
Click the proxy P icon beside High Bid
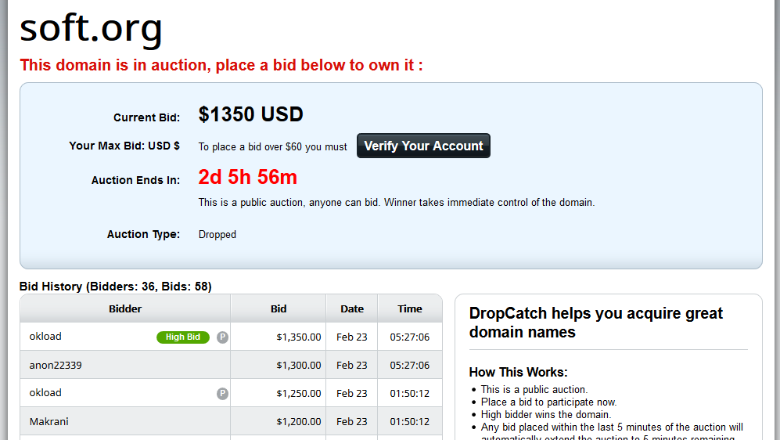click(x=222, y=337)
